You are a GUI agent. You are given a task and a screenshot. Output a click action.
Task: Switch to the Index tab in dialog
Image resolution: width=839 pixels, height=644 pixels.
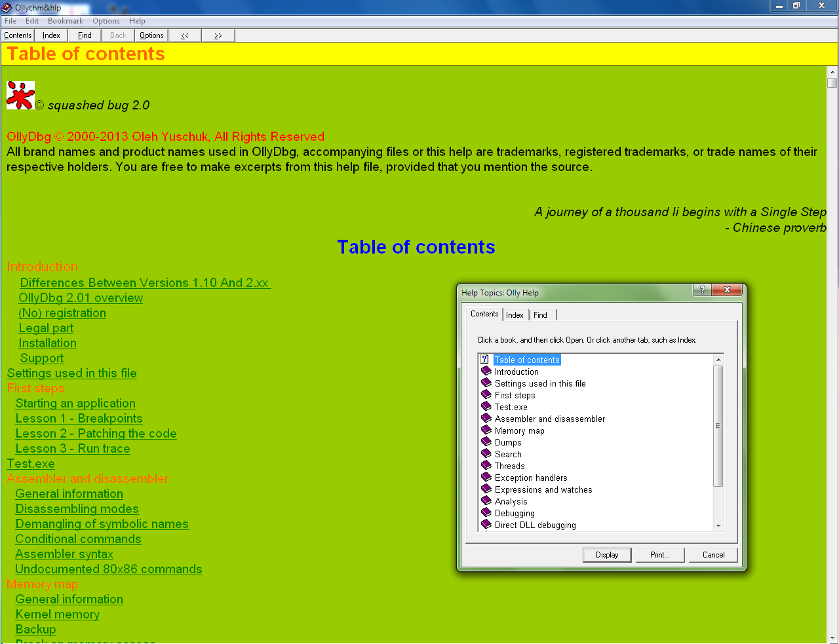[515, 315]
